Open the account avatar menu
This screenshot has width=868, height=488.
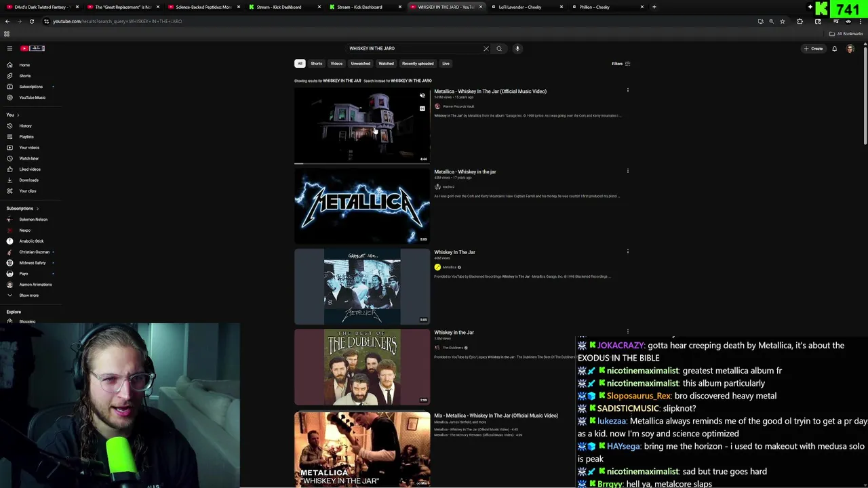[850, 49]
